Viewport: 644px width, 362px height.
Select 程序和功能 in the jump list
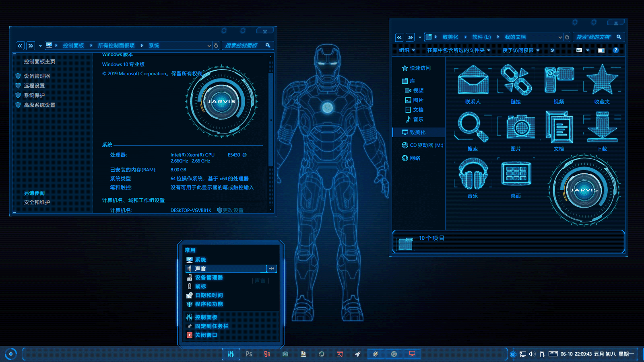tap(231, 304)
